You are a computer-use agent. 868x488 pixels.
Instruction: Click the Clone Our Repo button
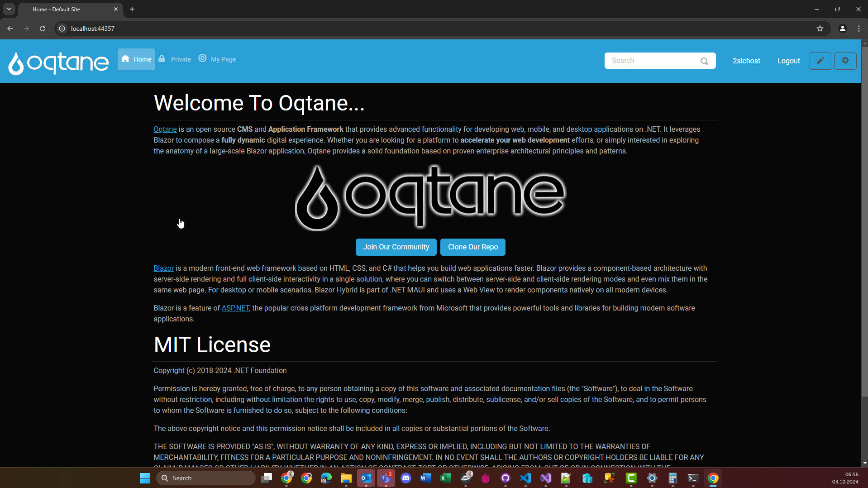[x=472, y=247]
